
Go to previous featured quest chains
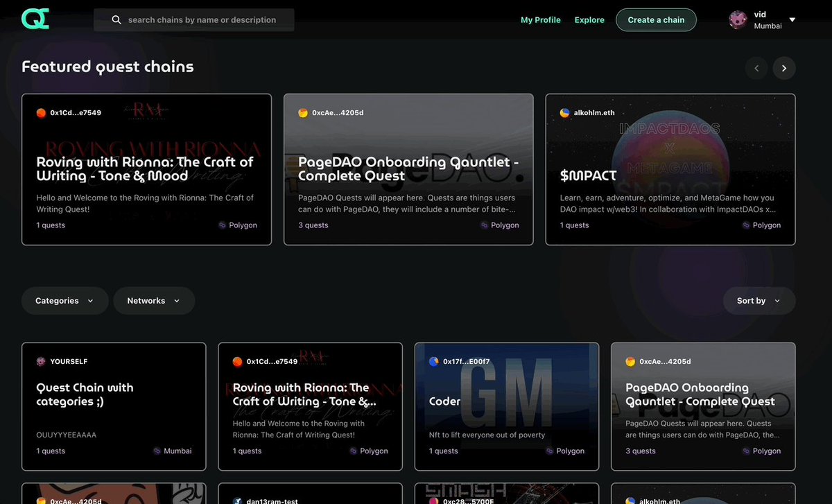point(756,68)
